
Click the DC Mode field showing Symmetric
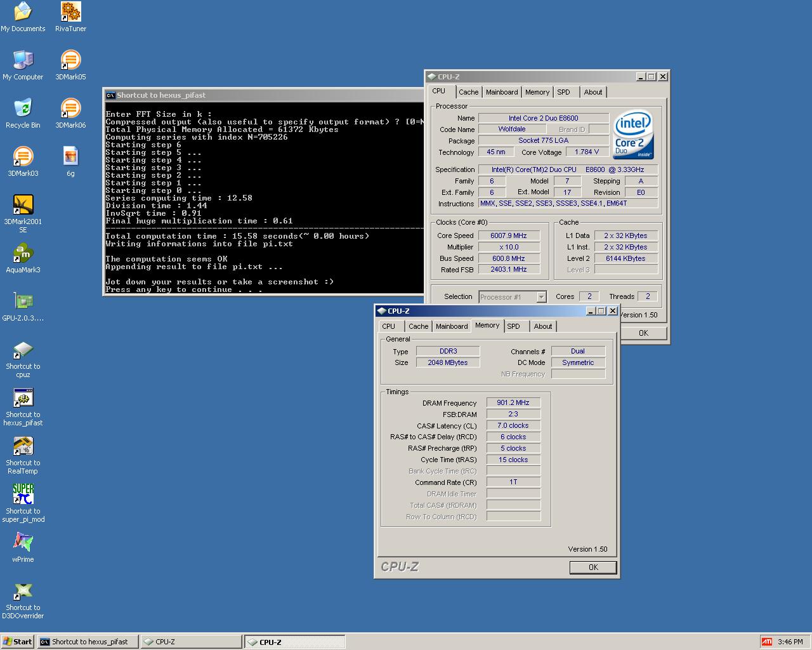[x=578, y=362]
